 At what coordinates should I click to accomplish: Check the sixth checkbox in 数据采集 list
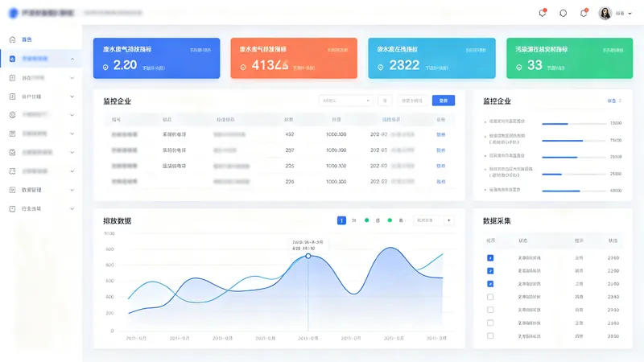coord(490,323)
